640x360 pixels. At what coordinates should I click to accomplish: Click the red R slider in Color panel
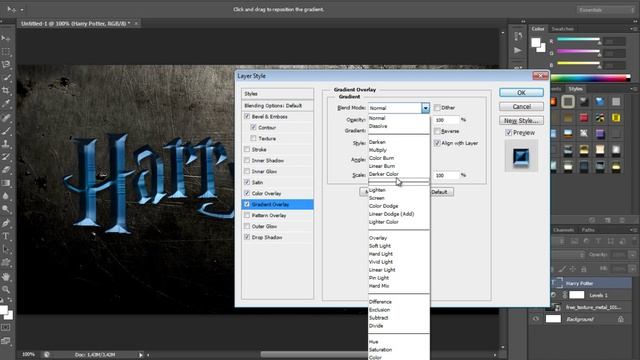pyautogui.click(x=579, y=40)
